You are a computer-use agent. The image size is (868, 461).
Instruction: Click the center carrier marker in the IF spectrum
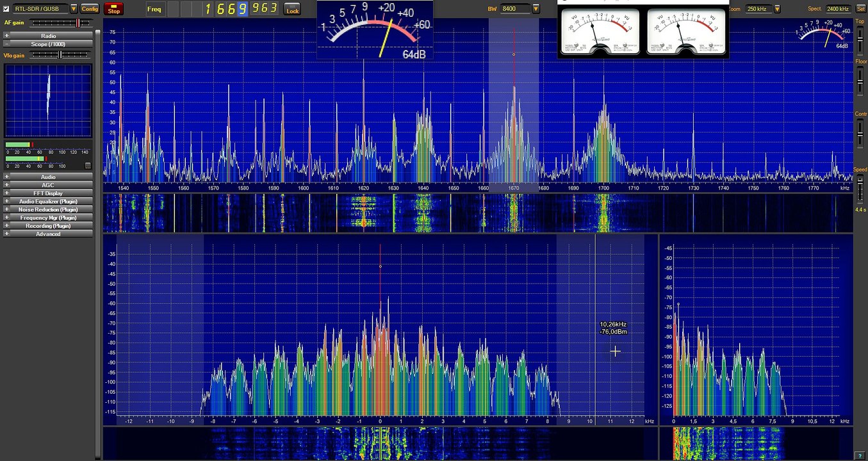tap(380, 266)
